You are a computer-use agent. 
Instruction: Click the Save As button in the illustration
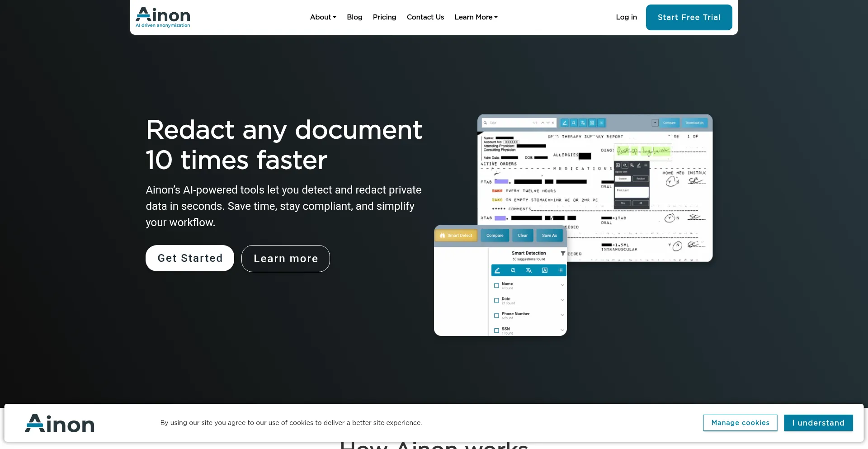tap(549, 236)
